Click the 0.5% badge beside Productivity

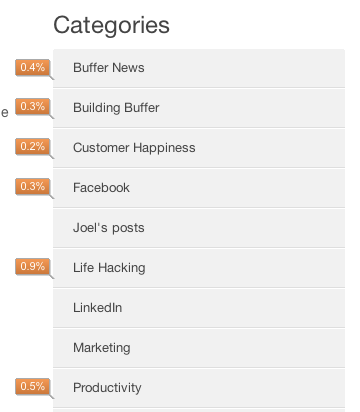tap(32, 387)
